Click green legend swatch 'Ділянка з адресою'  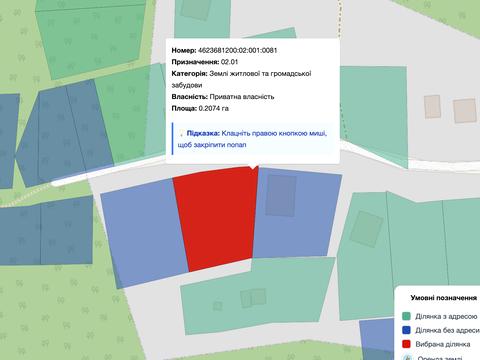pyautogui.click(x=406, y=316)
